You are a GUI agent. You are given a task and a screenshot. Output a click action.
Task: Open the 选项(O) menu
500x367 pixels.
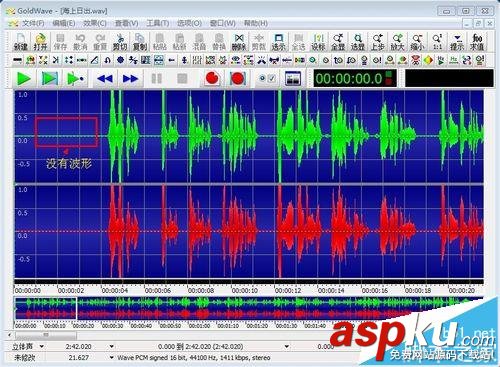tap(189, 23)
